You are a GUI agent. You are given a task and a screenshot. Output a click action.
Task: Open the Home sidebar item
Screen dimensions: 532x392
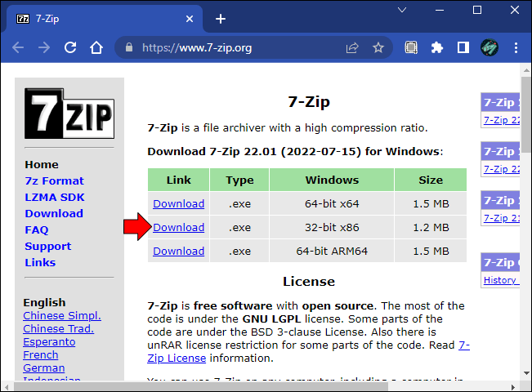point(42,164)
